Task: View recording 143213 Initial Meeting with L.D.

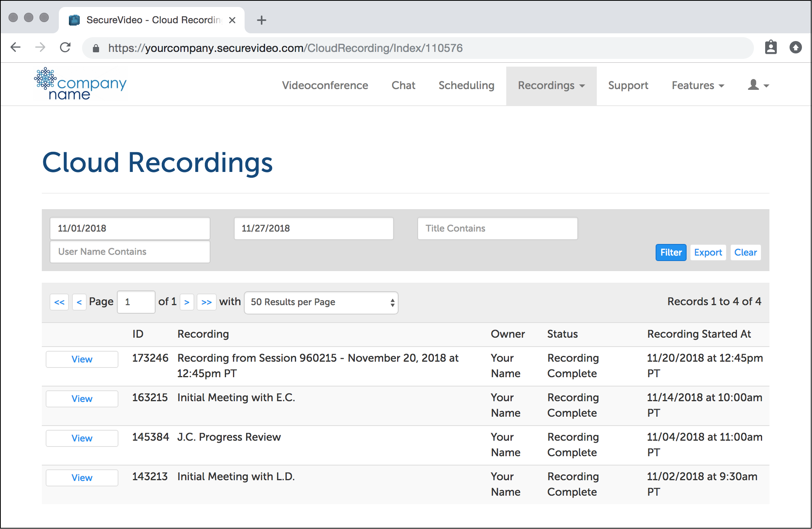Action: coord(82,478)
